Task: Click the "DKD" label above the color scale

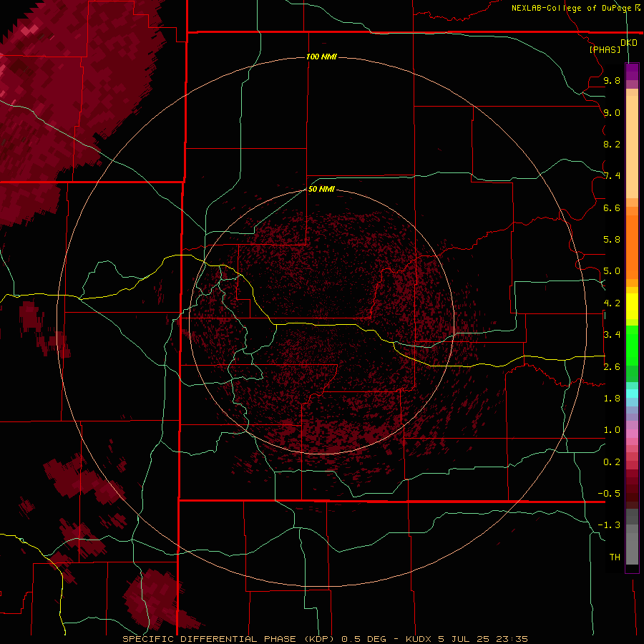Action: (628, 42)
